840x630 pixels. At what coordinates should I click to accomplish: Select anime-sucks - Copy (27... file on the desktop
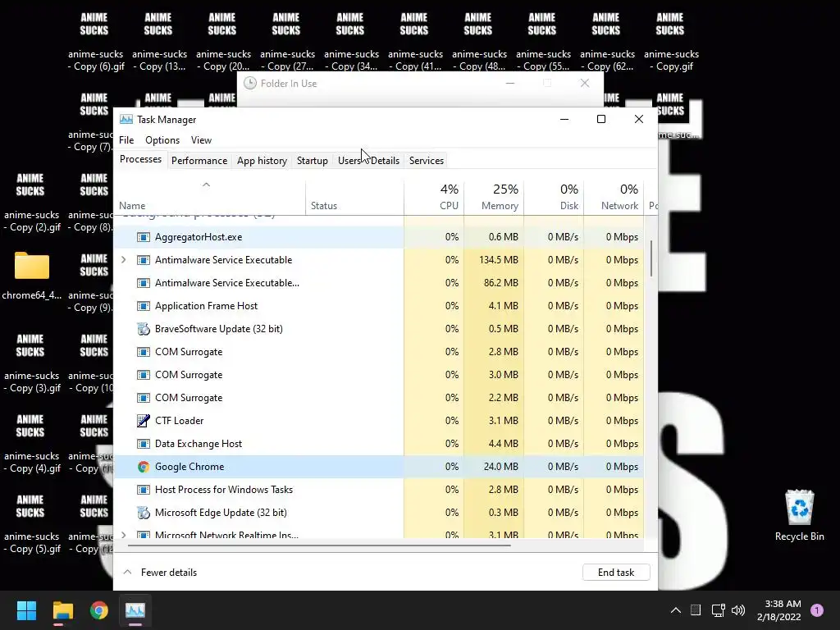pyautogui.click(x=287, y=42)
